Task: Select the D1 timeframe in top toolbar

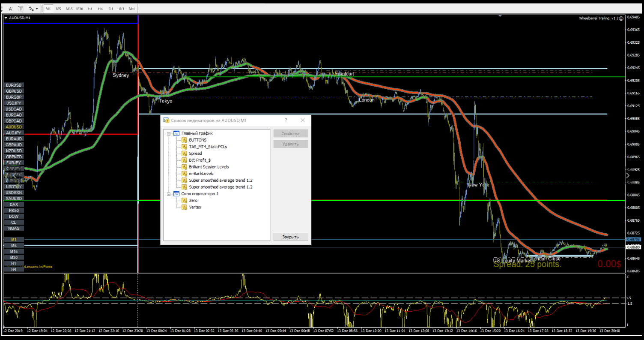Action: (x=111, y=9)
